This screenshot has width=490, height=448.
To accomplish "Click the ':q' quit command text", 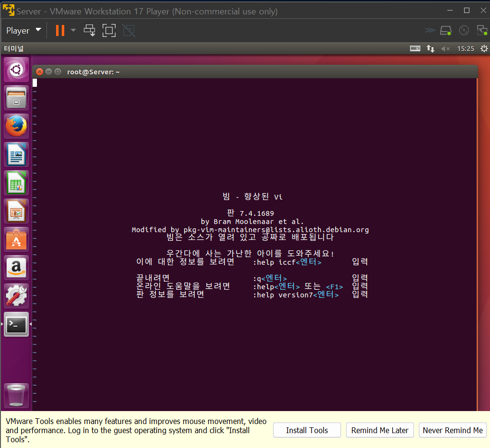I will (257, 279).
